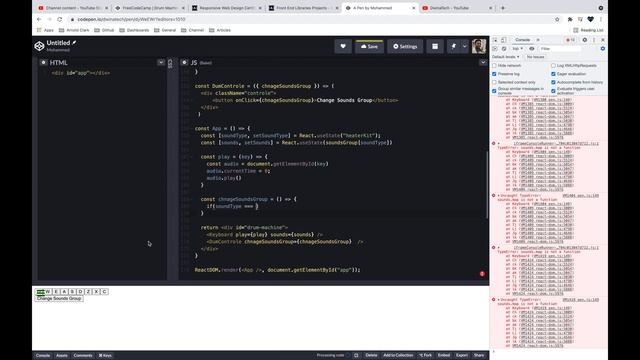Click red error indicator in JS editor

pos(482,273)
